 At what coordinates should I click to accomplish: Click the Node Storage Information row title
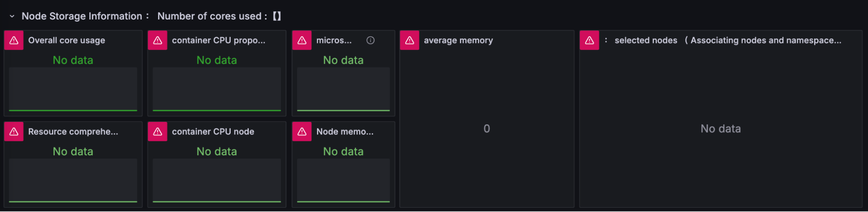pyautogui.click(x=82, y=16)
